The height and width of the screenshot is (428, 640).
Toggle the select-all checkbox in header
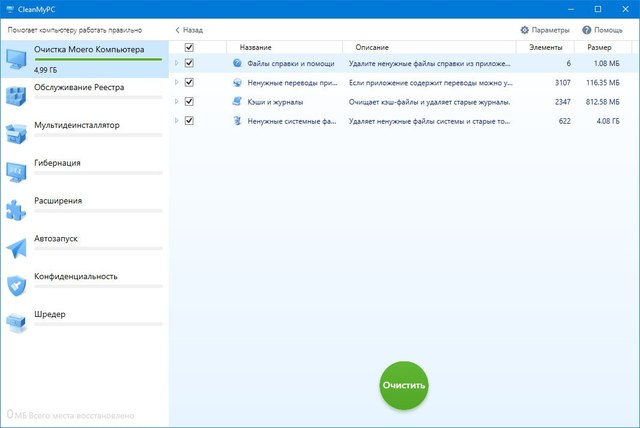(189, 47)
